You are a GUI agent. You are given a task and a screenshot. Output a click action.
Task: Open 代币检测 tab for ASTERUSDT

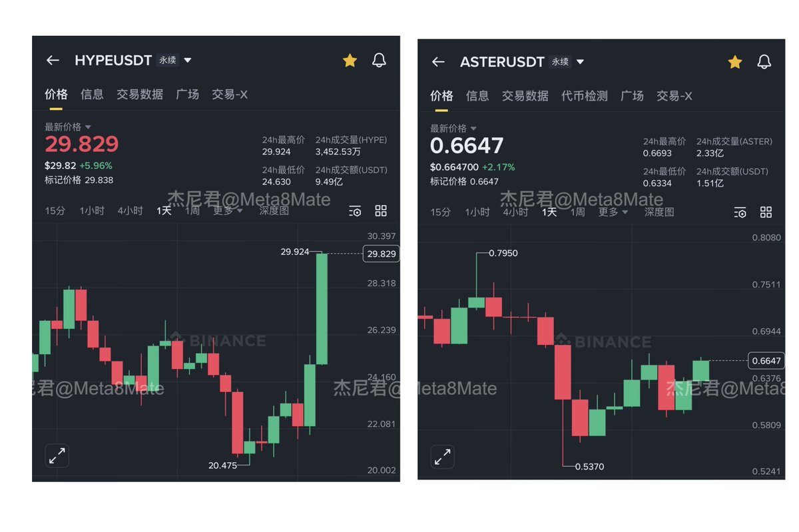point(584,96)
